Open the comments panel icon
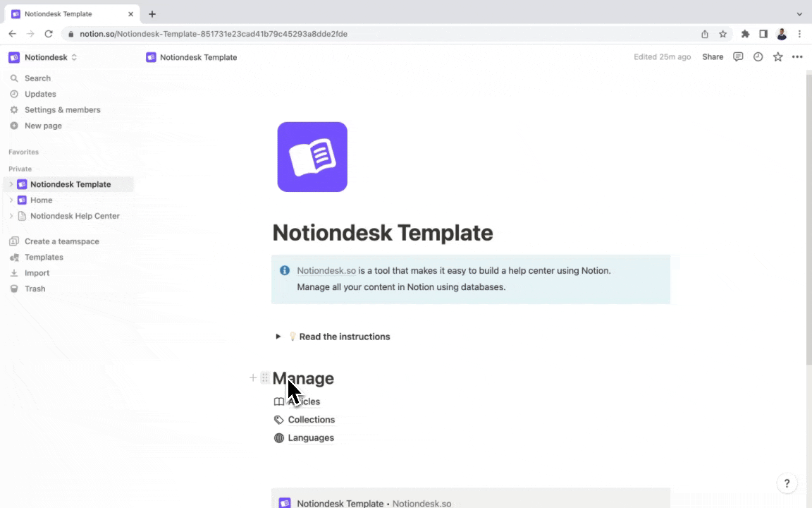The width and height of the screenshot is (812, 508). pos(738,57)
